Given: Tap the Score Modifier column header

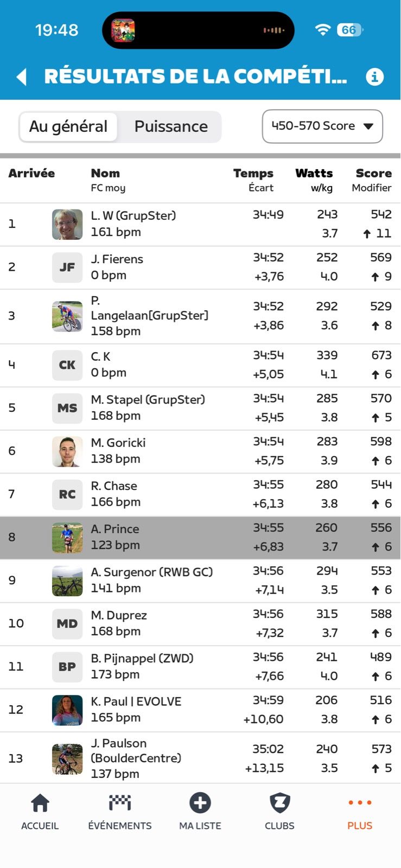Looking at the screenshot, I should [x=372, y=180].
